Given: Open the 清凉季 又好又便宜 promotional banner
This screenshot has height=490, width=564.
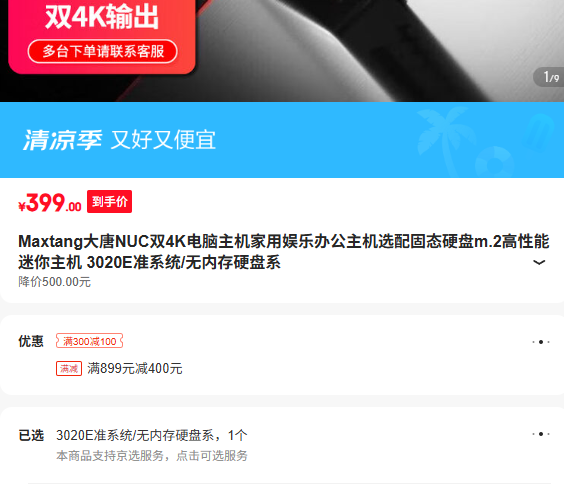Looking at the screenshot, I should click(x=282, y=140).
